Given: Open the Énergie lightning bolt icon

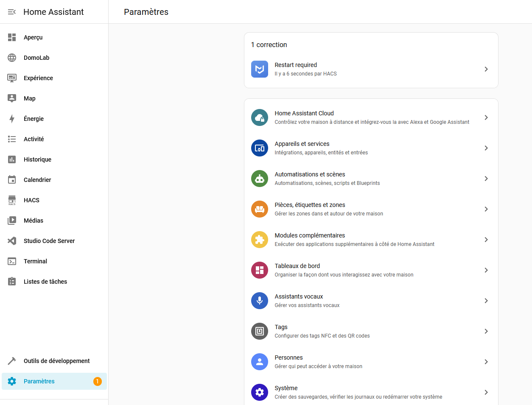Looking at the screenshot, I should 12,119.
